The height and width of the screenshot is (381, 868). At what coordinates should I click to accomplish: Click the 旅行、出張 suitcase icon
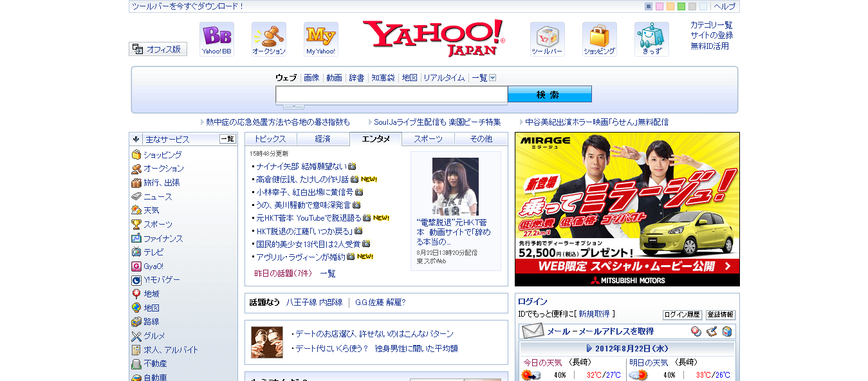(136, 183)
